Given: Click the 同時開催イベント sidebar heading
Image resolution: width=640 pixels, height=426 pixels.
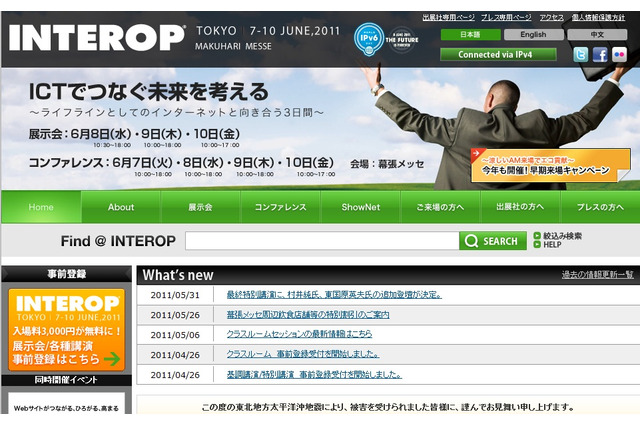Looking at the screenshot, I should (x=66, y=380).
